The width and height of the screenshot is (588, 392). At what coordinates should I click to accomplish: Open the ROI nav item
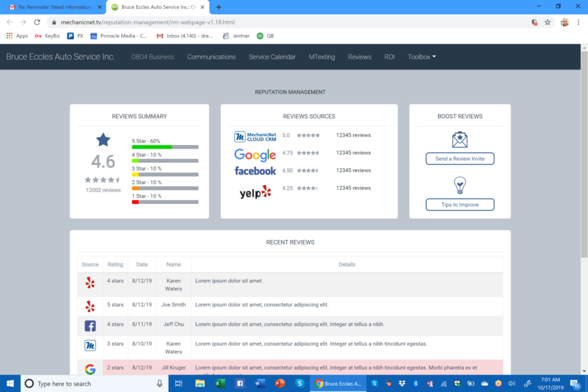389,57
